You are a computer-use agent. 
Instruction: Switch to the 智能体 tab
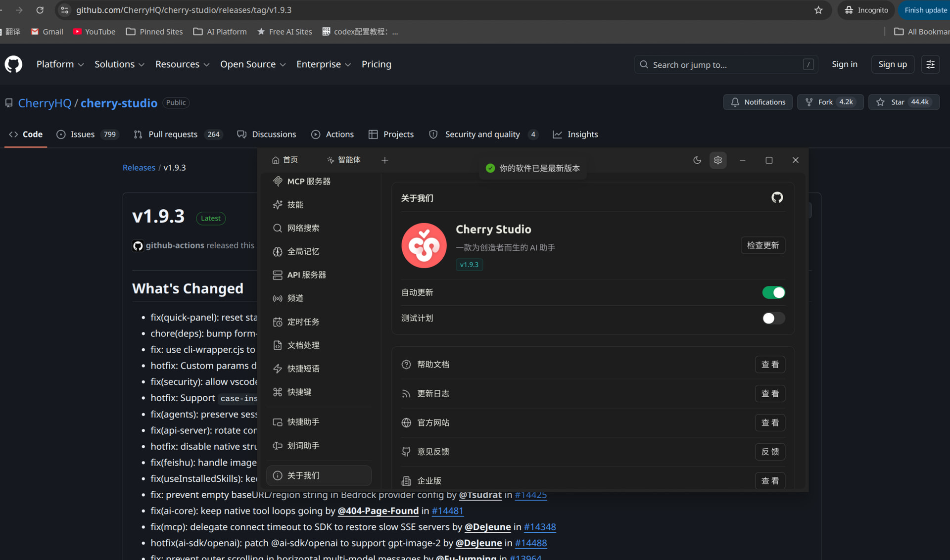pos(344,160)
